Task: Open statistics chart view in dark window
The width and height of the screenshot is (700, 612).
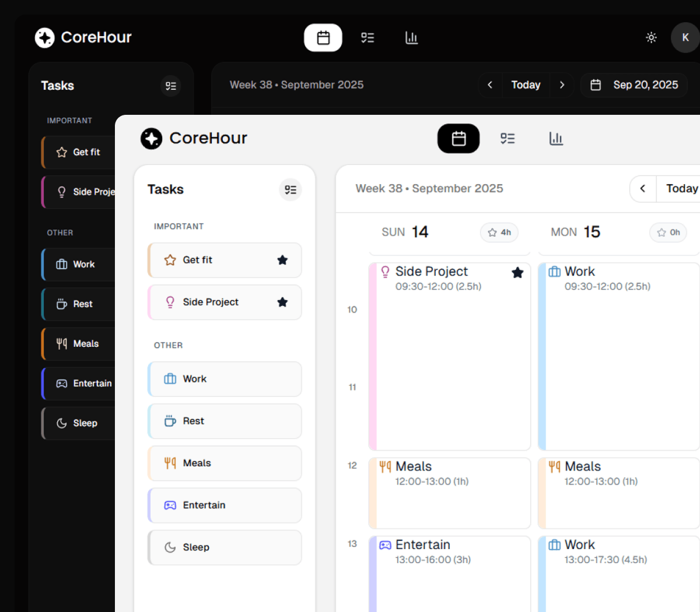Action: click(x=411, y=38)
